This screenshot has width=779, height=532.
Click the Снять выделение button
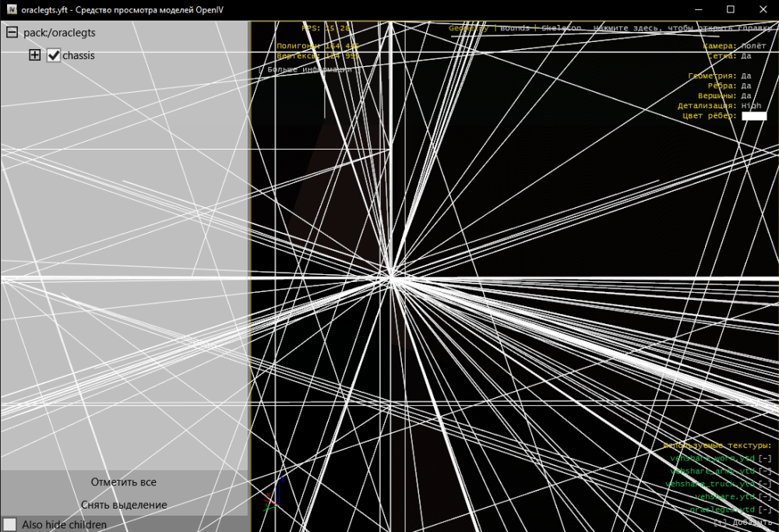pos(124,505)
